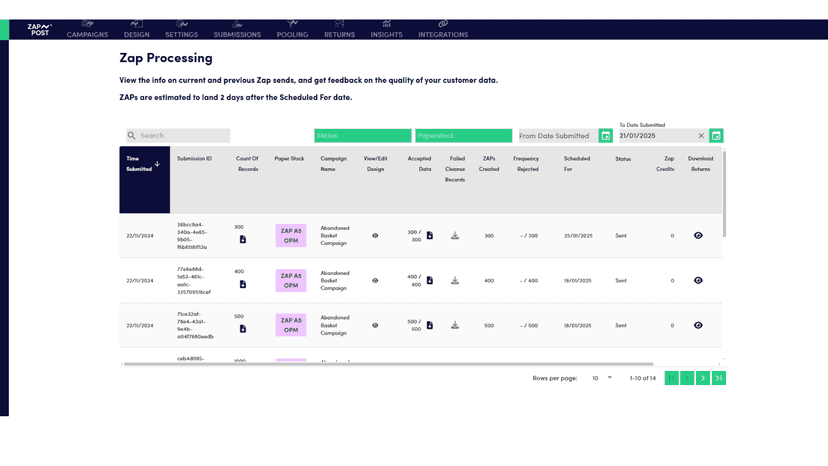Viewport: 828px width, 466px height.
Task: Click the ZAP A5 OPM badge in the 300 row
Action: (290, 236)
